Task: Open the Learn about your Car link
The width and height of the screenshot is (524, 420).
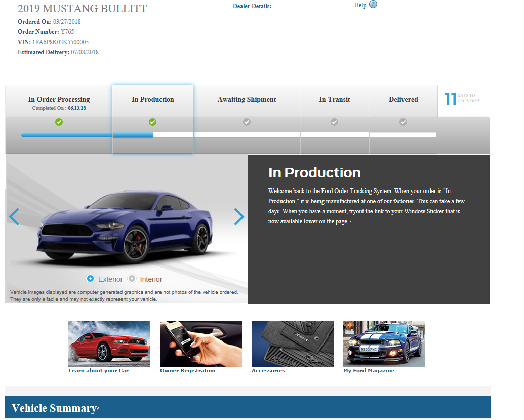Action: (99, 370)
